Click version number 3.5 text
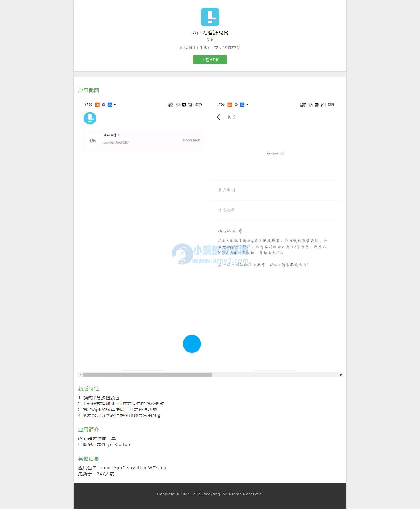420x509 pixels. (210, 40)
